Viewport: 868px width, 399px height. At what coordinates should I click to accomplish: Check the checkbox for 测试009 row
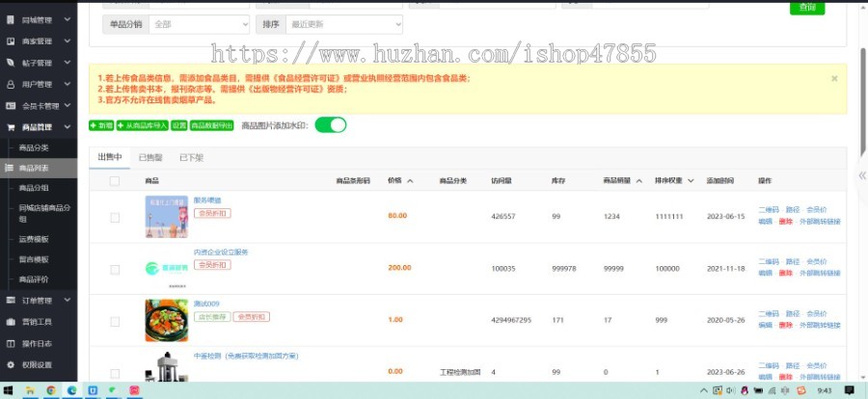tap(115, 322)
